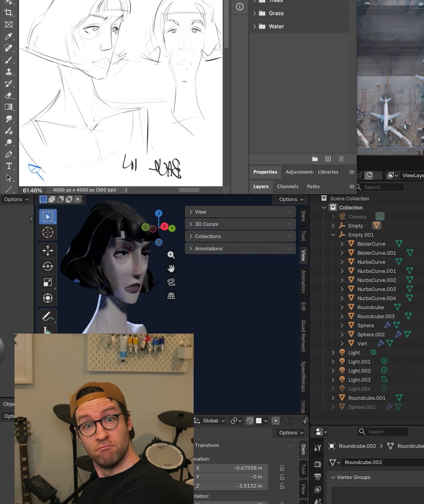The width and height of the screenshot is (424, 504).
Task: Select the History Brush tool
Action: pos(9,83)
